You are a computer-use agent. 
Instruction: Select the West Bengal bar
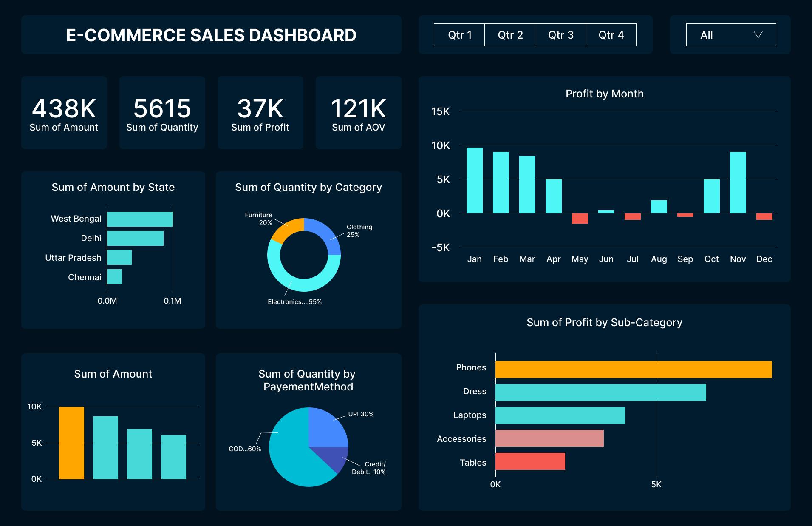point(140,218)
